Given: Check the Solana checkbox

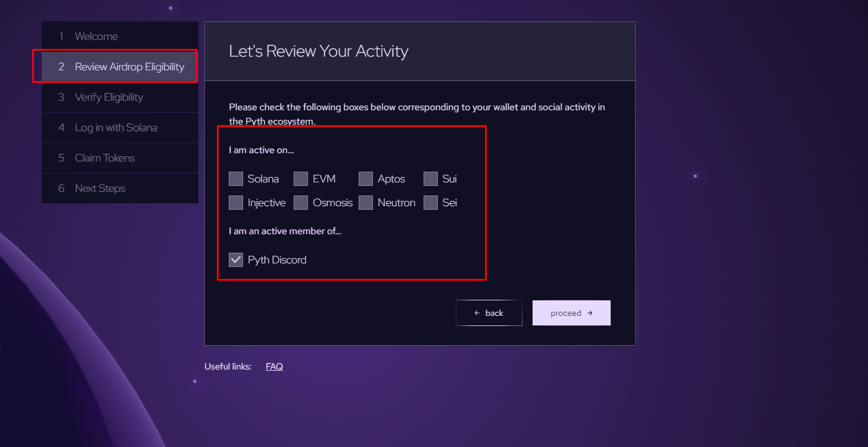Looking at the screenshot, I should click(236, 179).
